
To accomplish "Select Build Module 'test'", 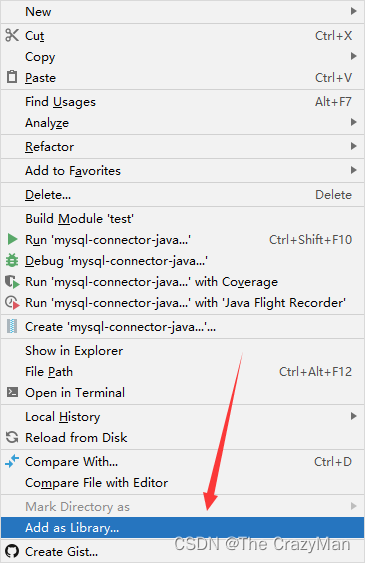I will [182, 218].
